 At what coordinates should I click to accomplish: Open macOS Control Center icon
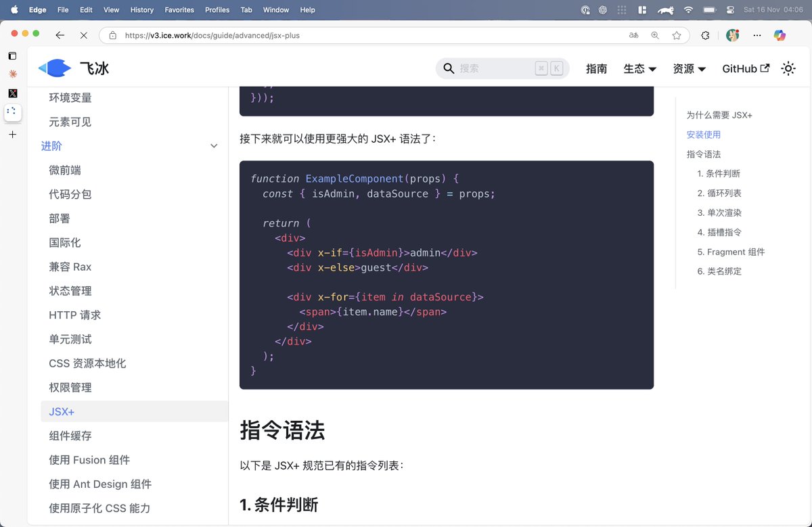click(x=730, y=10)
